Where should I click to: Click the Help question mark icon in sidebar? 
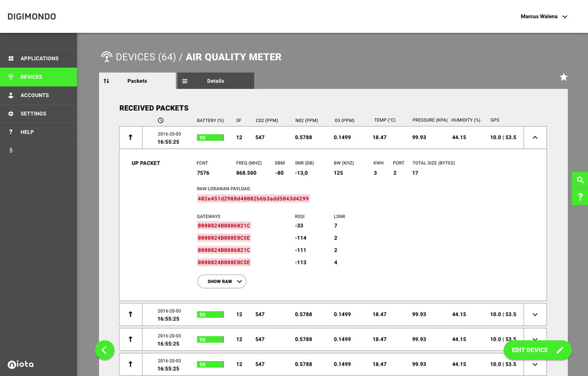pyautogui.click(x=11, y=132)
